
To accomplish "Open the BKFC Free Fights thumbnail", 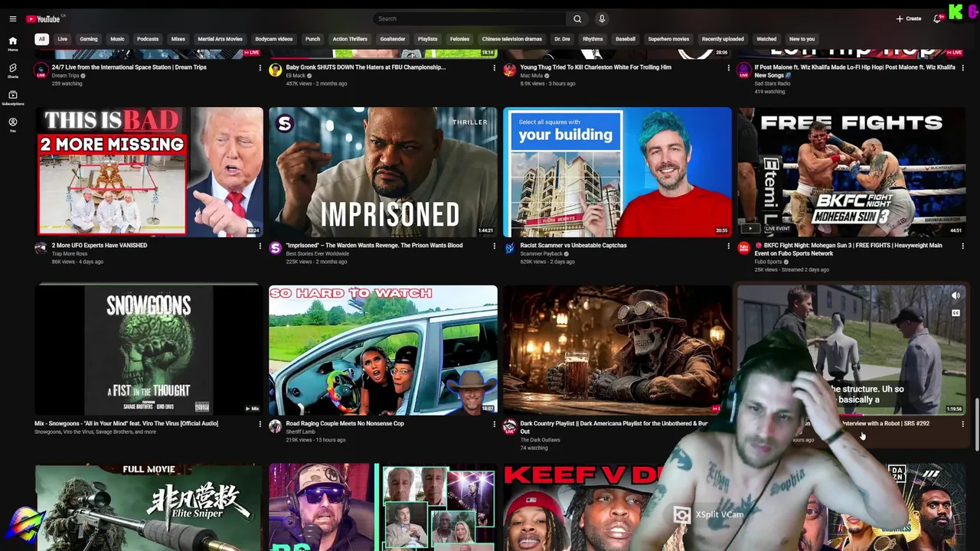I will click(x=851, y=171).
